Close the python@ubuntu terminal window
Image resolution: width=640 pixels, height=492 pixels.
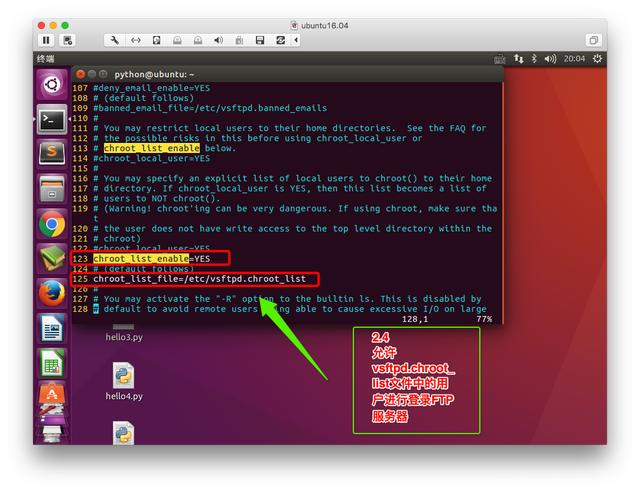81,74
